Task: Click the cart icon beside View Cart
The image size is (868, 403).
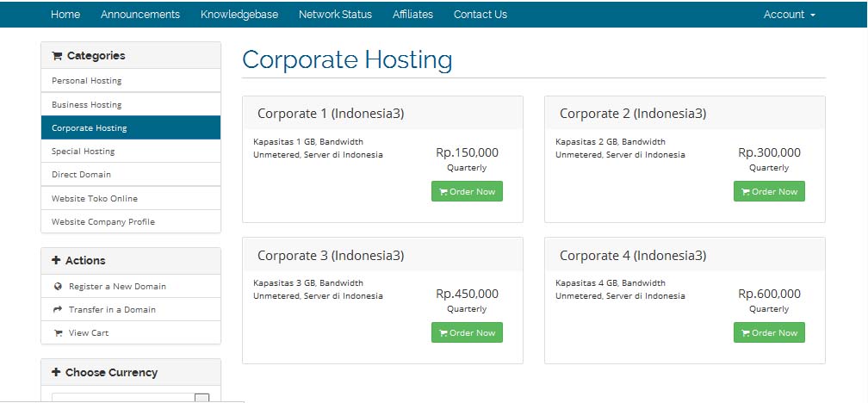Action: pyautogui.click(x=58, y=333)
